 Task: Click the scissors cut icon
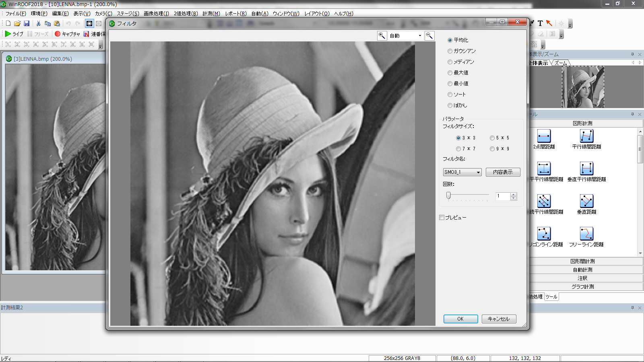coord(38,24)
